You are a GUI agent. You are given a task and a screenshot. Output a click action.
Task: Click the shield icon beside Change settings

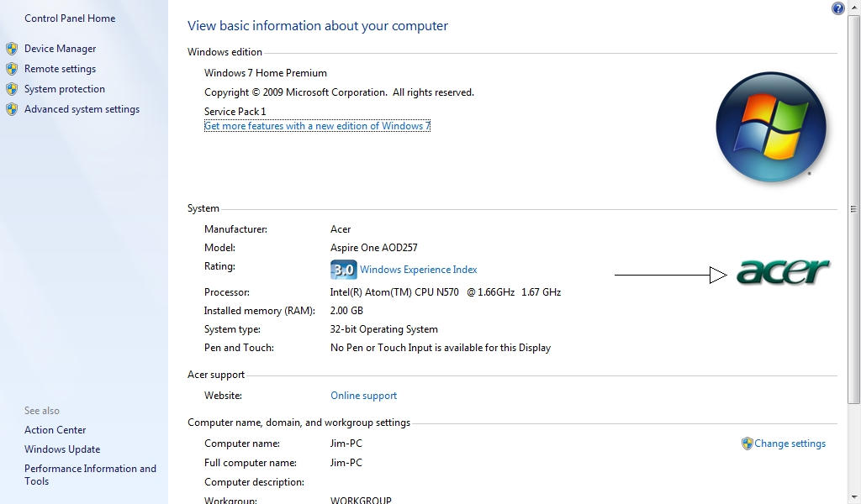(747, 444)
